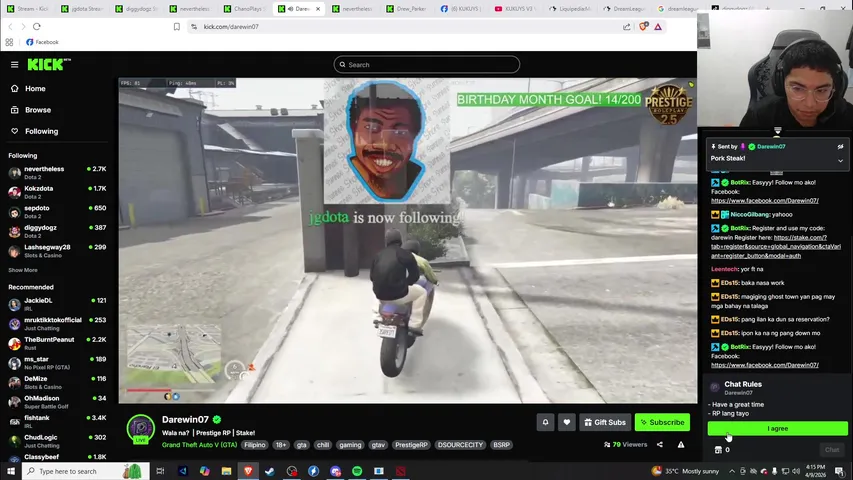Open stake.com register link in chat

(776, 247)
